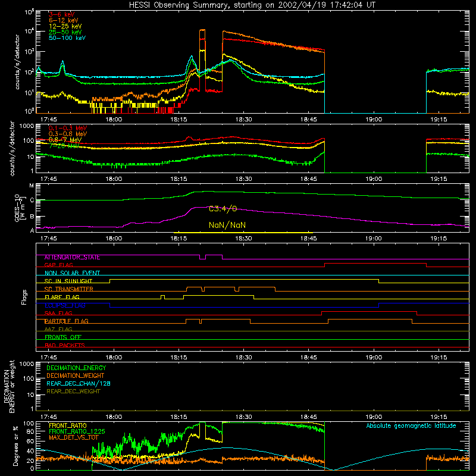Screen dimensions: 476x476
Task: Click the REAR_DEC_WEIGHT legend label
Action: coord(73,392)
